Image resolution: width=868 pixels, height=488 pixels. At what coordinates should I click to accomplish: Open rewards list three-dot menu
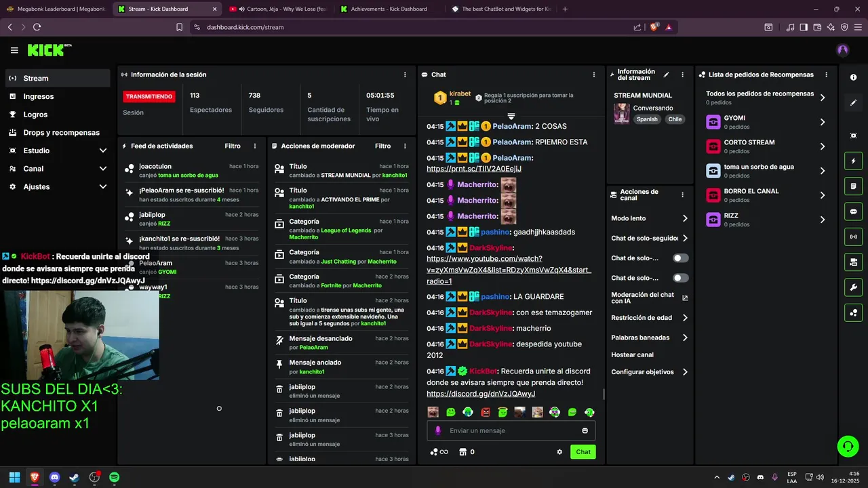pyautogui.click(x=826, y=75)
